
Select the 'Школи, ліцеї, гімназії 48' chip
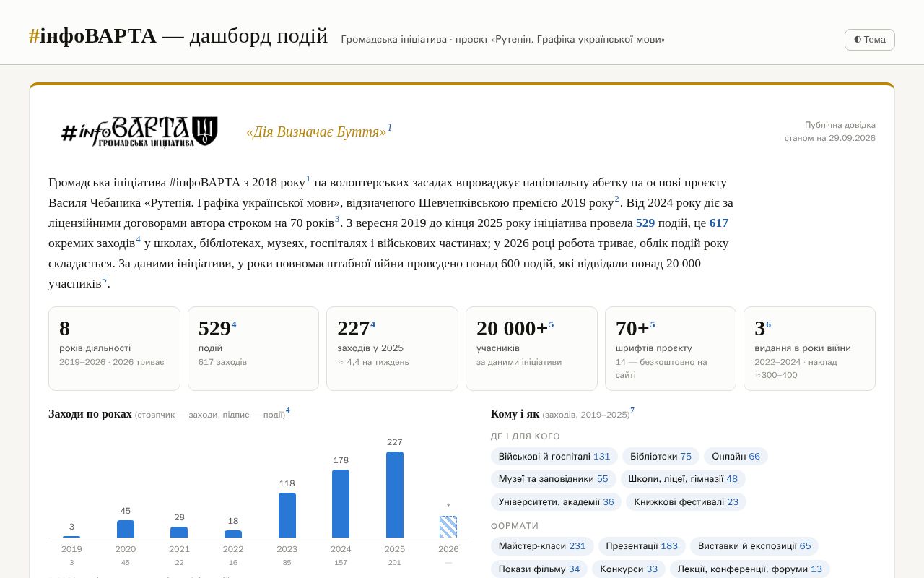pos(683,478)
